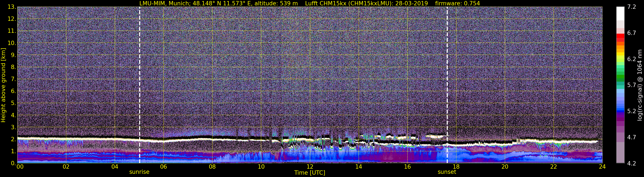Click the '14' time tick label
The height and width of the screenshot is (177, 644).
358,167
